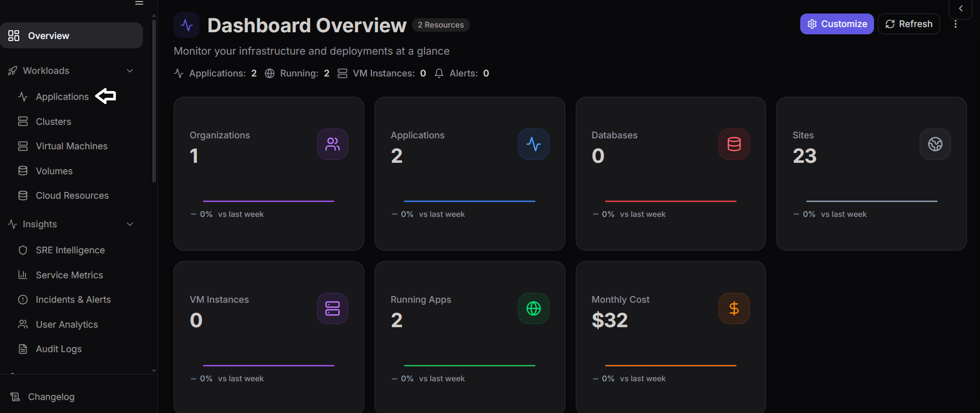Go to Virtual Machines in sidebar

[71, 146]
